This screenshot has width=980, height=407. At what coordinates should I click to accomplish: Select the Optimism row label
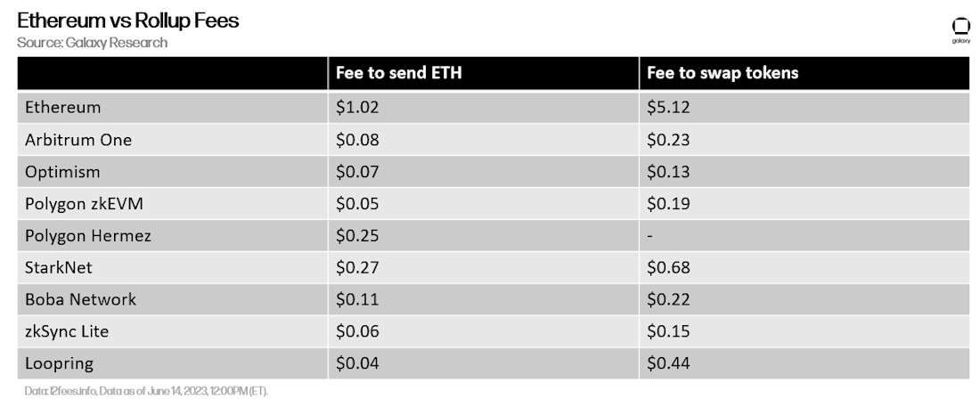[x=62, y=171]
